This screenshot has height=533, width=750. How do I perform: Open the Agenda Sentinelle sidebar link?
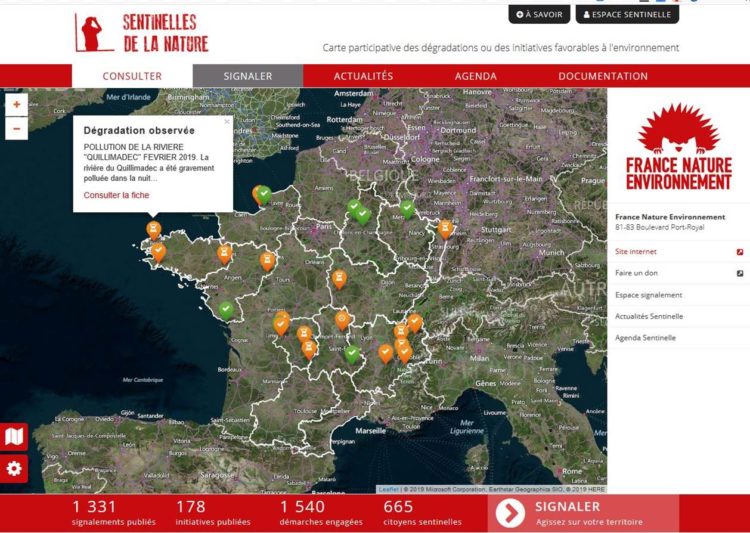[x=645, y=338]
